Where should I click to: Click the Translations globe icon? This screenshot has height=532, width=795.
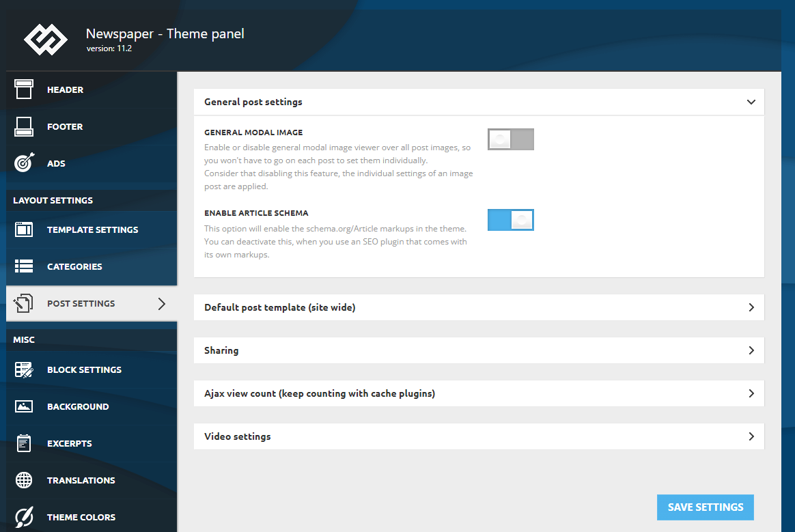pos(24,480)
